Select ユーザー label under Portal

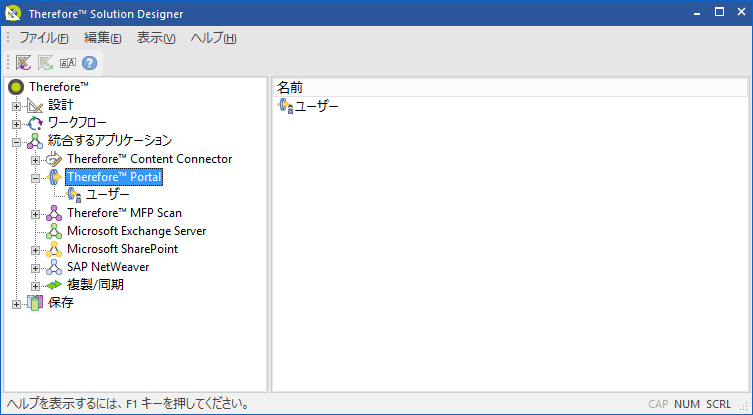108,195
